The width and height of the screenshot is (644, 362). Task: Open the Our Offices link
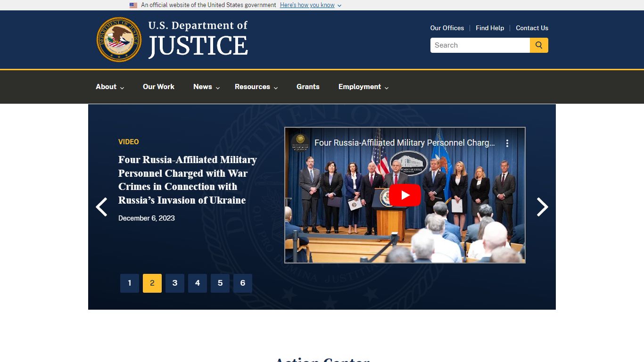tap(447, 28)
